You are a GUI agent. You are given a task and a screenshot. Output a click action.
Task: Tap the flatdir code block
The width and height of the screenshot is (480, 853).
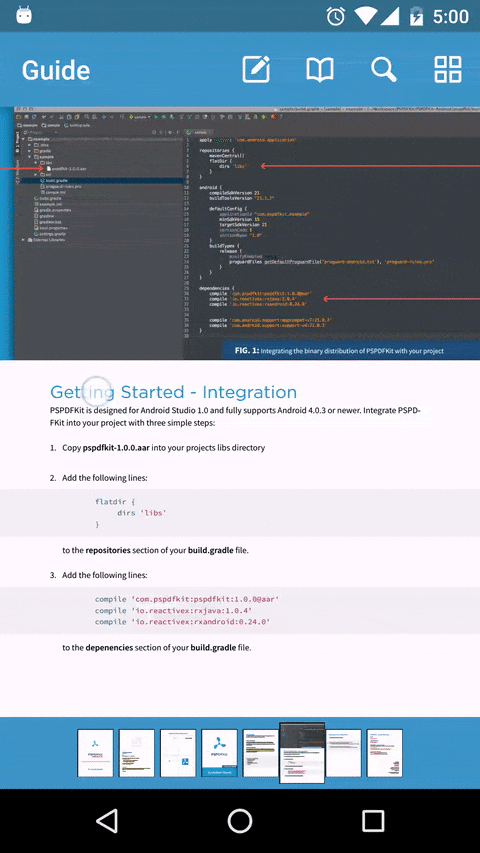tap(240, 513)
